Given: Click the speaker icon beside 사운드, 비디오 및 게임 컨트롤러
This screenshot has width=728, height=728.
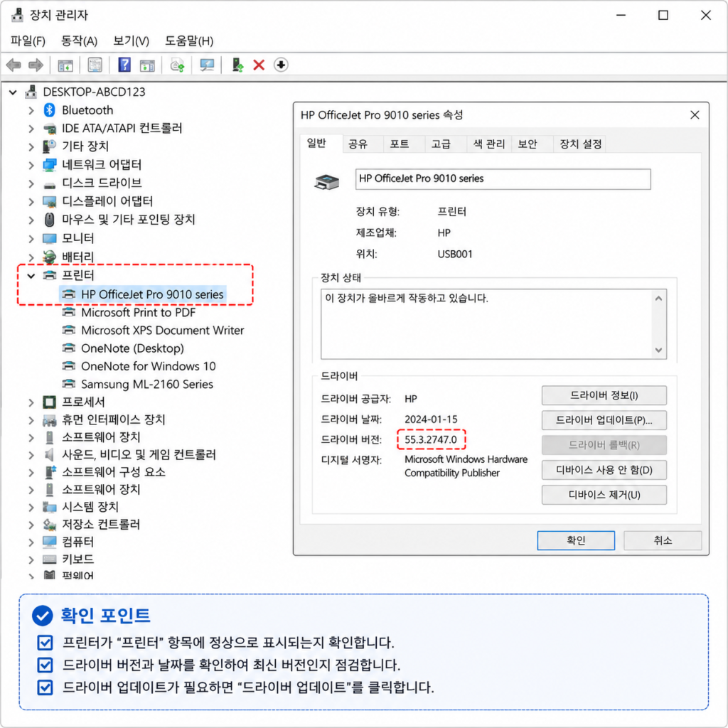Looking at the screenshot, I should click(49, 454).
